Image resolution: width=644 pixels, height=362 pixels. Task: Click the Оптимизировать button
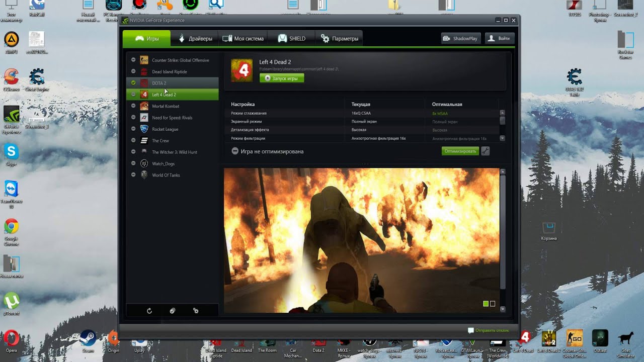click(x=460, y=151)
